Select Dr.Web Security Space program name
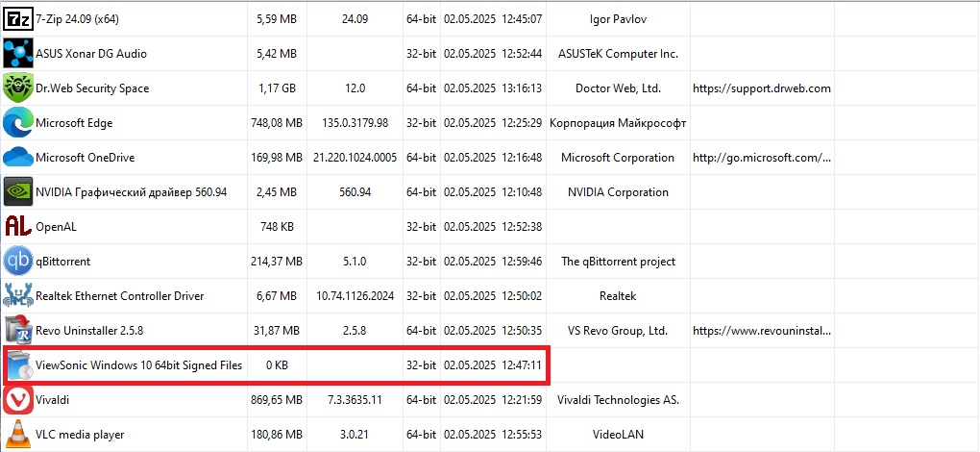 pos(92,88)
